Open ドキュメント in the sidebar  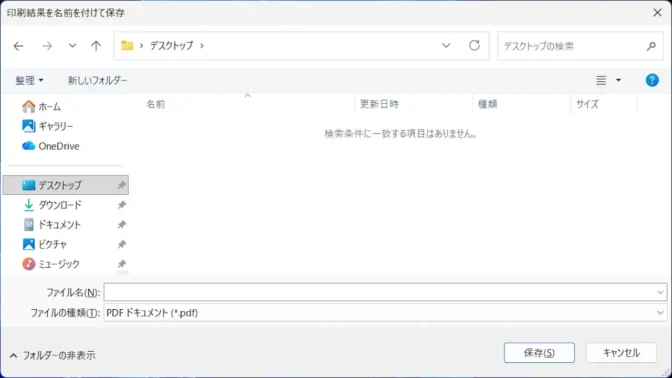[x=66, y=225]
